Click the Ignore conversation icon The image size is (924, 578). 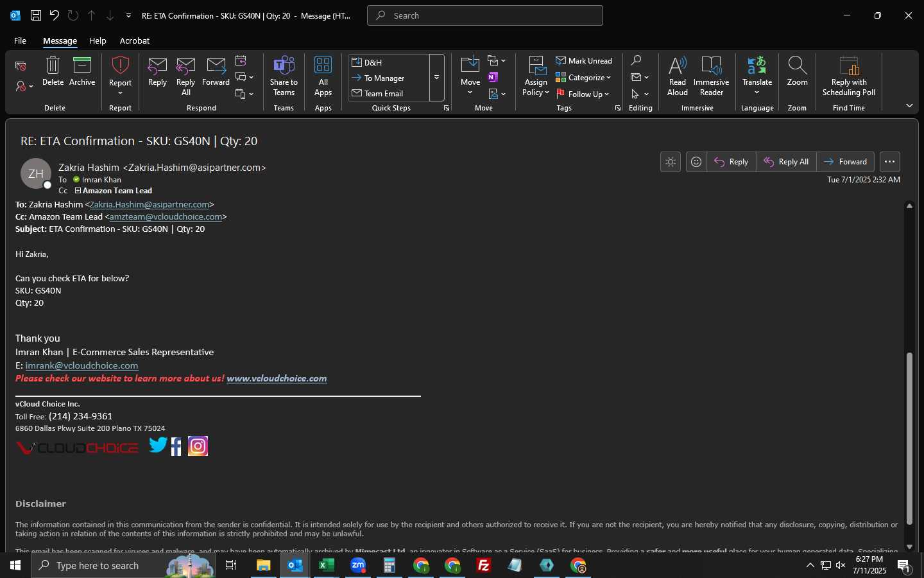(x=21, y=66)
